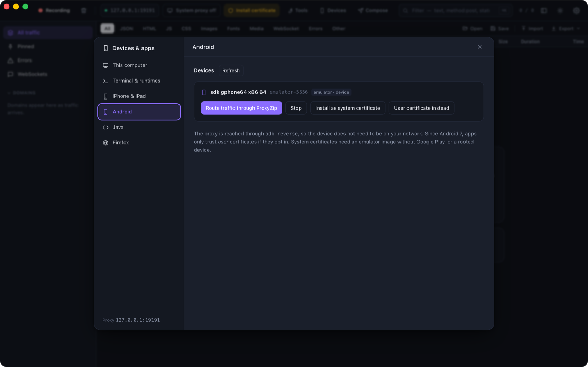Viewport: 588px width, 367px height.
Task: Click Open in the session toolbar
Action: point(472,28)
